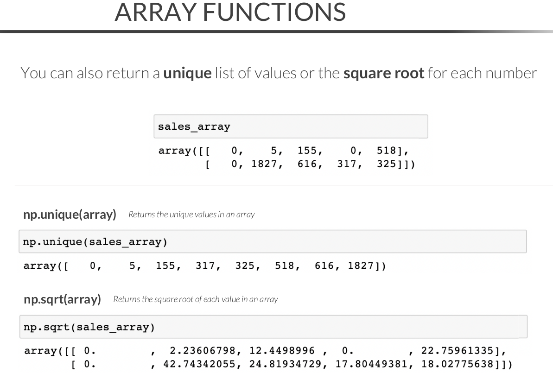This screenshot has width=553, height=392.
Task: Click the bold "square root" text in subtitle
Action: point(383,73)
